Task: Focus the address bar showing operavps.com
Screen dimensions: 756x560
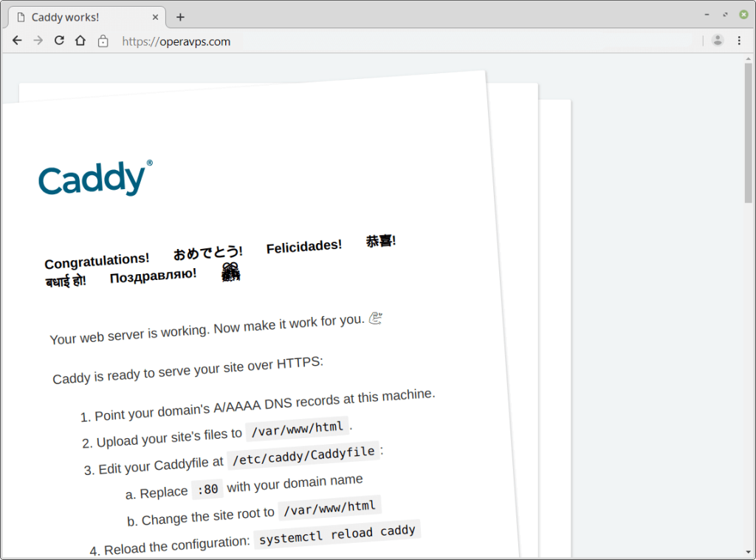Action: click(x=369, y=41)
